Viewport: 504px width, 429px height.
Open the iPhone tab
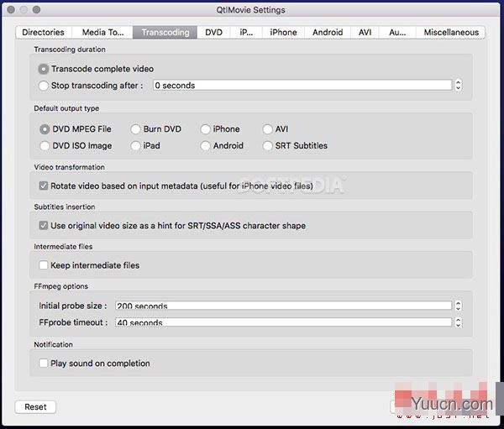click(x=283, y=33)
